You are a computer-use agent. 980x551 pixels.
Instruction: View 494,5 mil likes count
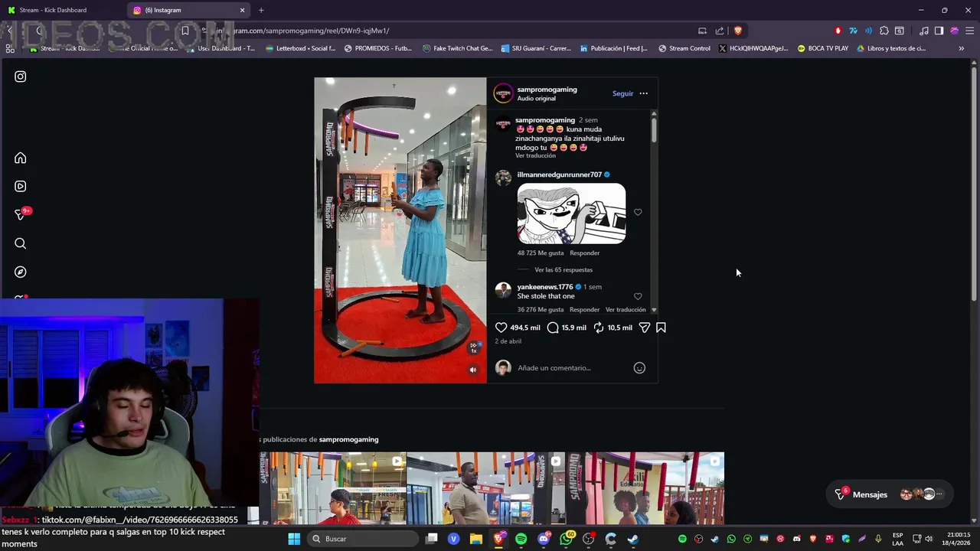(525, 328)
